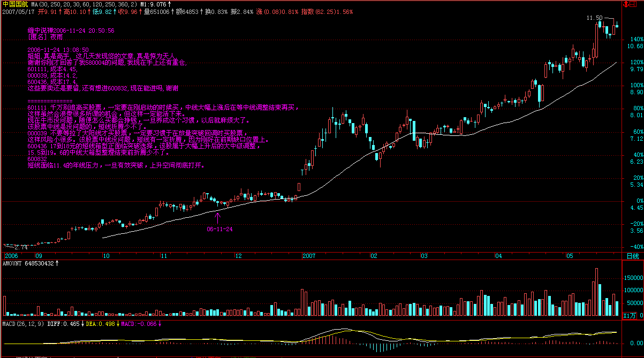Select the 2007 year mark on time axis
Image resolution: width=644 pixels, height=358 pixels.
point(310,256)
